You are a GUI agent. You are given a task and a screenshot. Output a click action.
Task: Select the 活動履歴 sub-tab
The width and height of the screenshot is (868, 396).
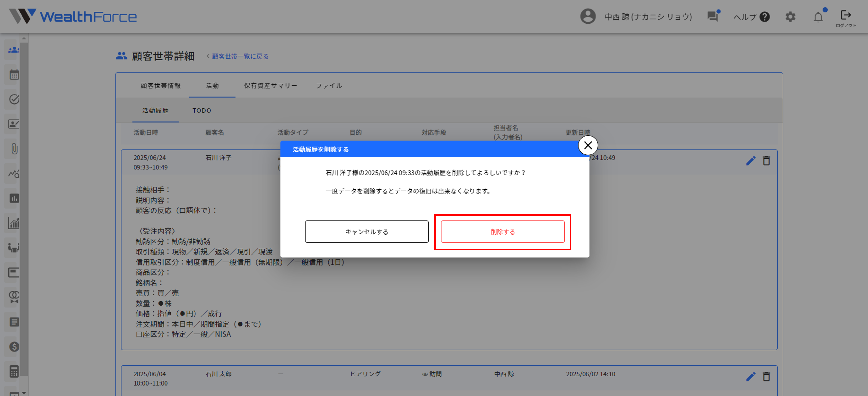coord(155,110)
